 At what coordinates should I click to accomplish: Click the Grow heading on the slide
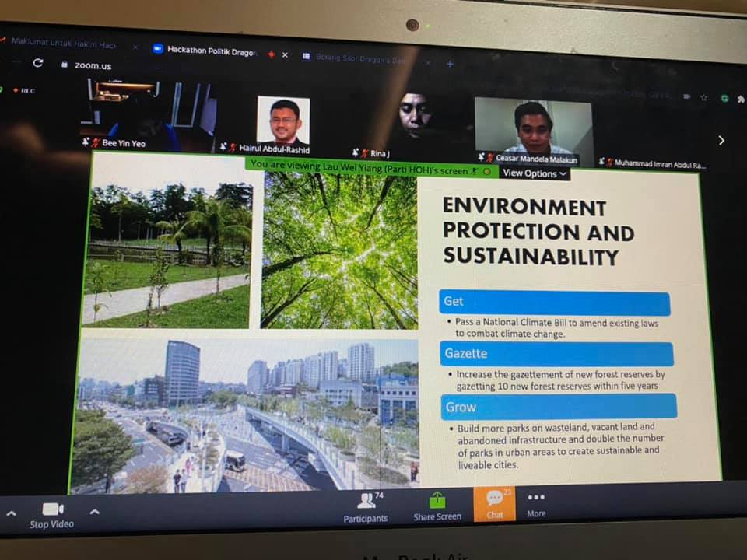click(x=559, y=407)
